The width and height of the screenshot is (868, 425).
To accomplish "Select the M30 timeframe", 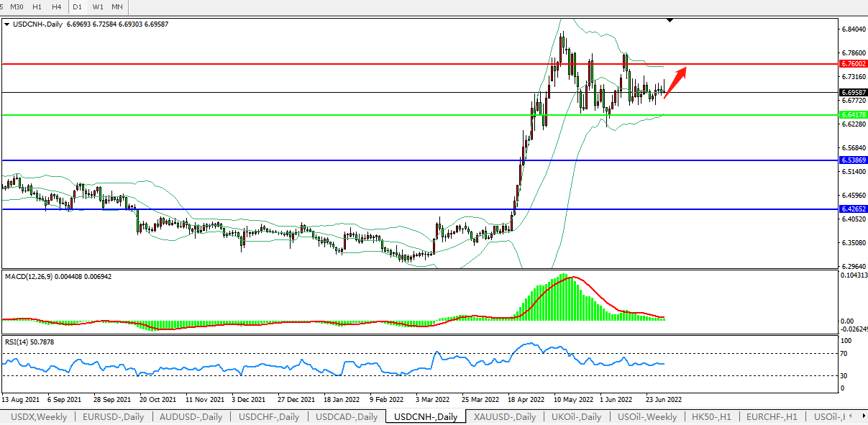I will (17, 6).
